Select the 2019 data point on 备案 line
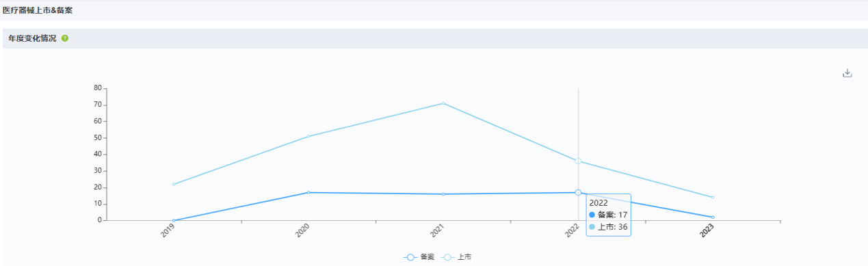The width and height of the screenshot is (868, 266). click(x=174, y=220)
